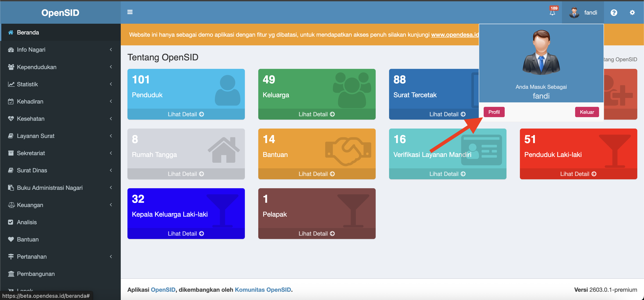This screenshot has width=644, height=300.
Task: Expand the Kependudukan submenu chevron
Action: click(x=111, y=67)
